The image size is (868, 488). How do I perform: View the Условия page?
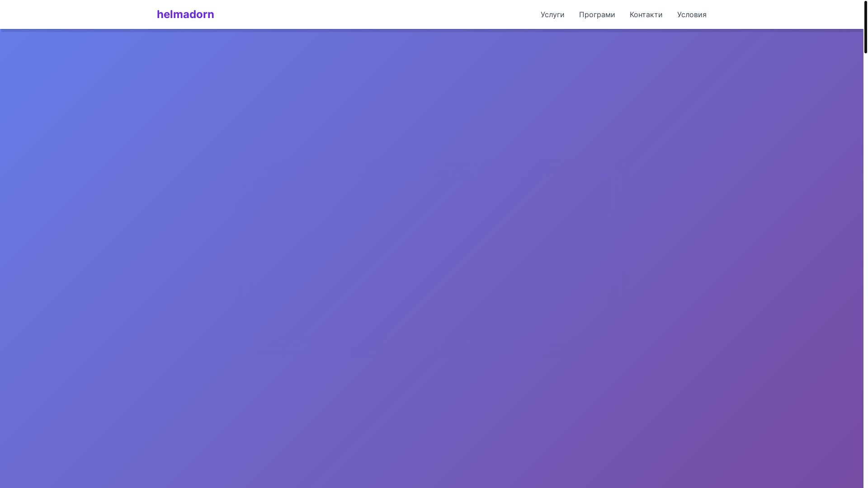tap(692, 14)
